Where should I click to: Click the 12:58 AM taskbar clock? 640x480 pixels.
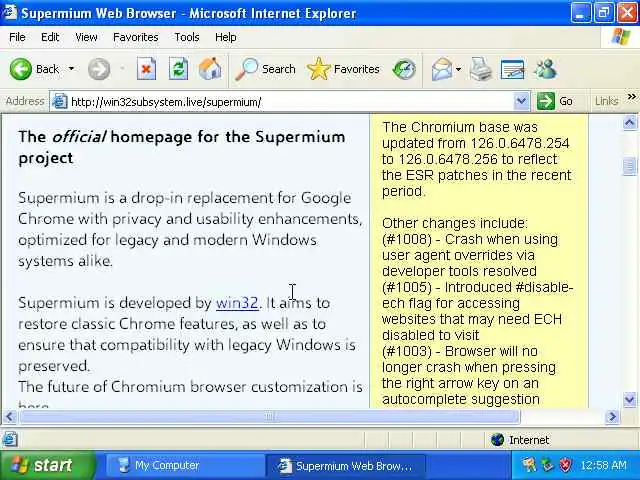[603, 465]
